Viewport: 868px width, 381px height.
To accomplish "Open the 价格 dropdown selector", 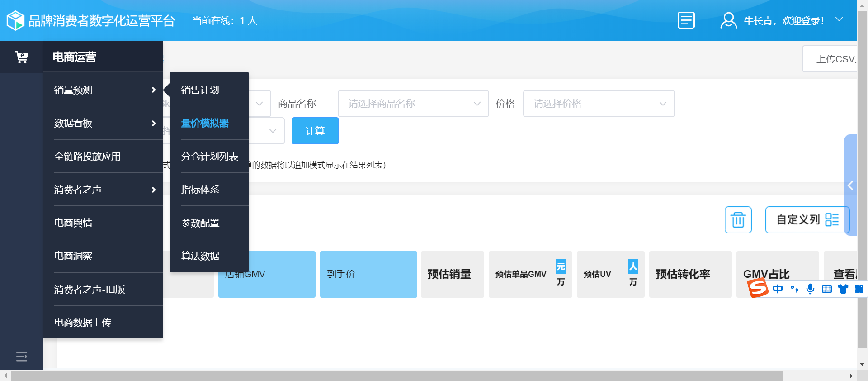I will (599, 104).
